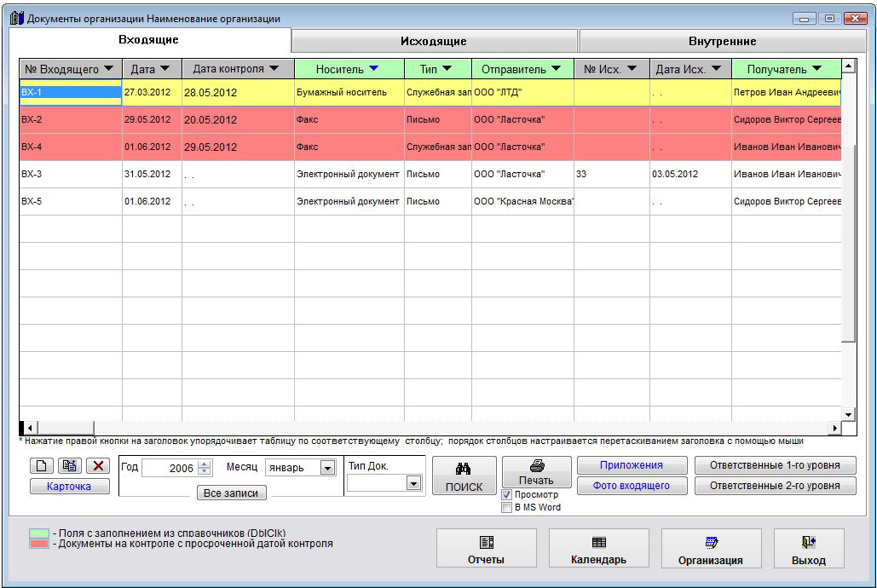Click the copy record icon
877x588 pixels.
pos(69,466)
